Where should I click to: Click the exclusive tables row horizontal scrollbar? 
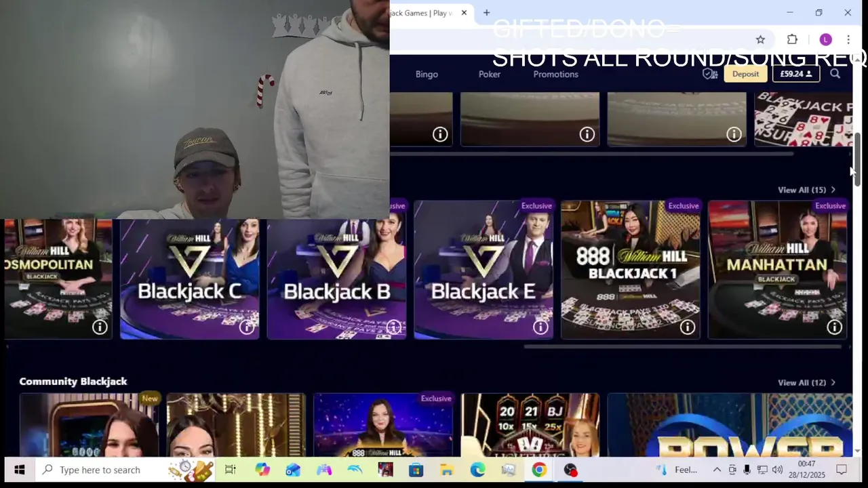point(683,347)
